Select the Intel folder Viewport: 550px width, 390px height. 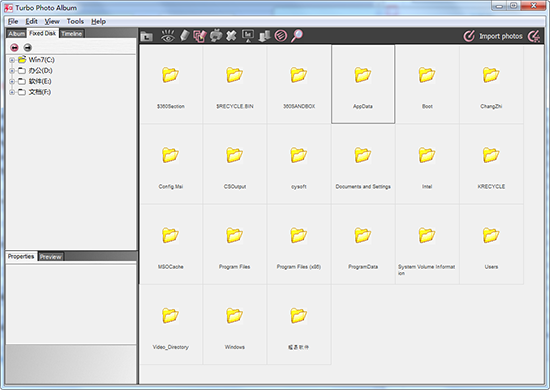427,164
